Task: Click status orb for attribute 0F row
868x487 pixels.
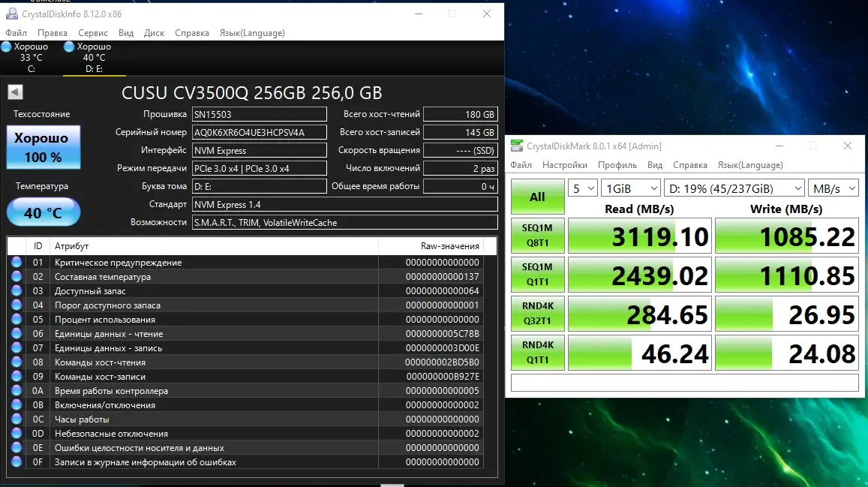Action: [17, 461]
